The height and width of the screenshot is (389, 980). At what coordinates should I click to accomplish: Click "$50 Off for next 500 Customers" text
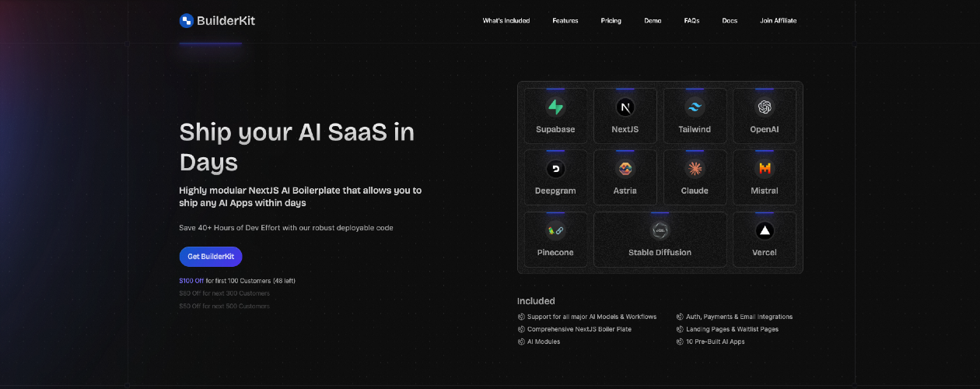click(225, 306)
